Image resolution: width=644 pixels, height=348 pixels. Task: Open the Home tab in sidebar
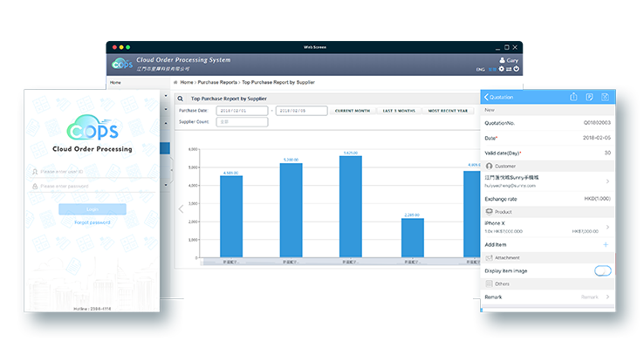coord(115,83)
